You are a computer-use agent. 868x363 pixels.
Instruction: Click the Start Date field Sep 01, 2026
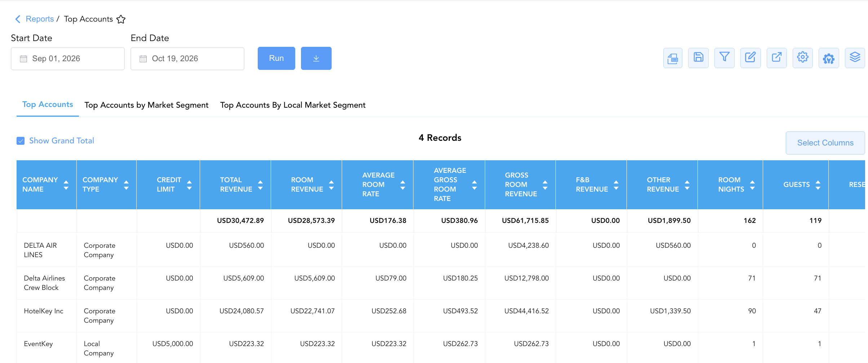[x=68, y=59]
